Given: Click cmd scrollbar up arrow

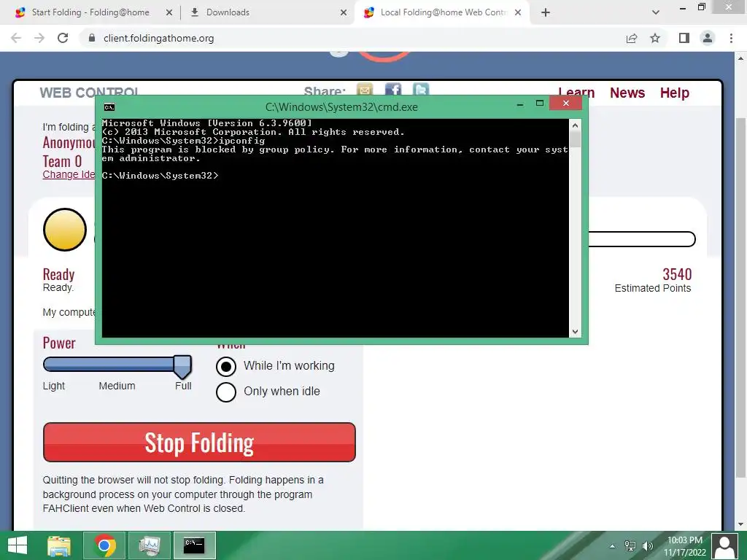Looking at the screenshot, I should tap(575, 125).
